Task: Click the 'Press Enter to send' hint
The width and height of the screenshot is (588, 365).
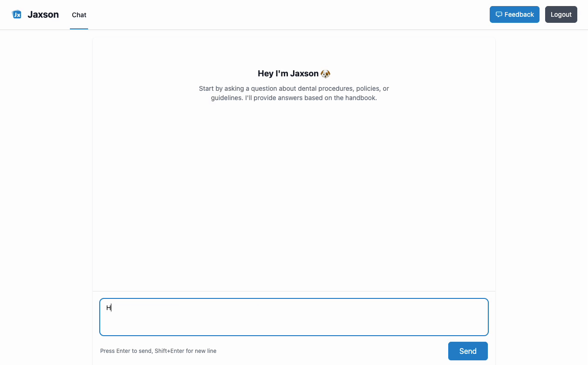Action: pos(158,351)
